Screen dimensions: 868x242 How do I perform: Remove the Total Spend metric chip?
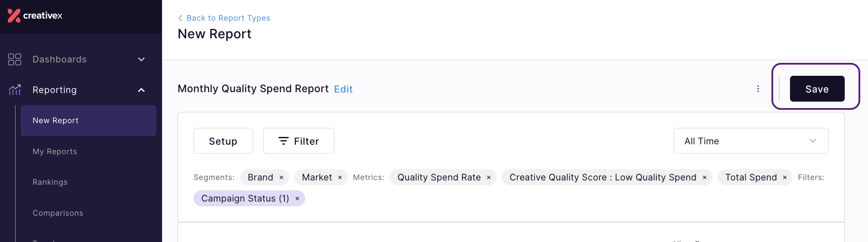(785, 177)
